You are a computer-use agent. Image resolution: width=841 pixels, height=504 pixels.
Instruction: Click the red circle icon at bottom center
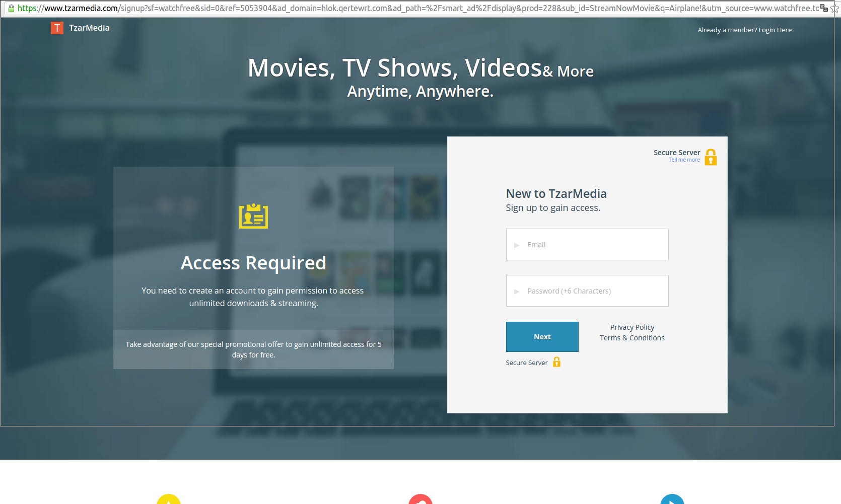(420, 499)
